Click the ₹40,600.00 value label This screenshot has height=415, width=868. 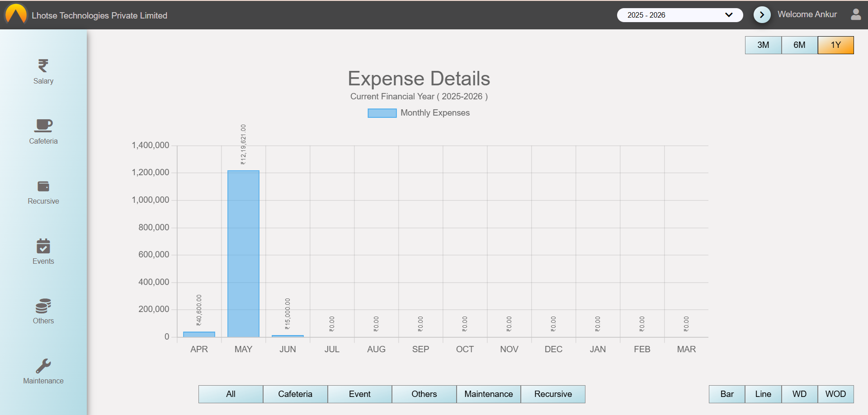click(199, 310)
